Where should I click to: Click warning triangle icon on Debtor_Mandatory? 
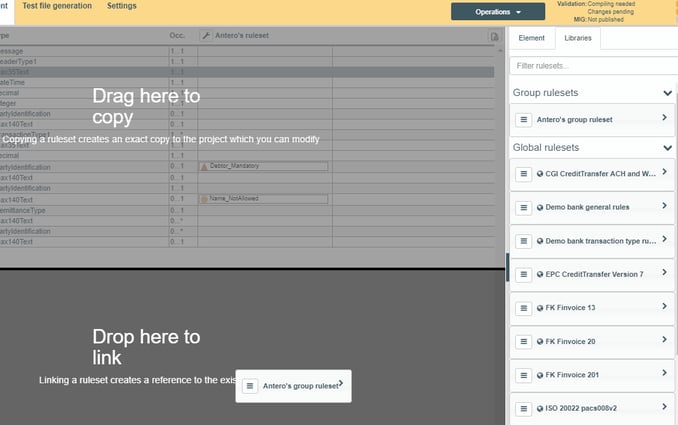[204, 166]
